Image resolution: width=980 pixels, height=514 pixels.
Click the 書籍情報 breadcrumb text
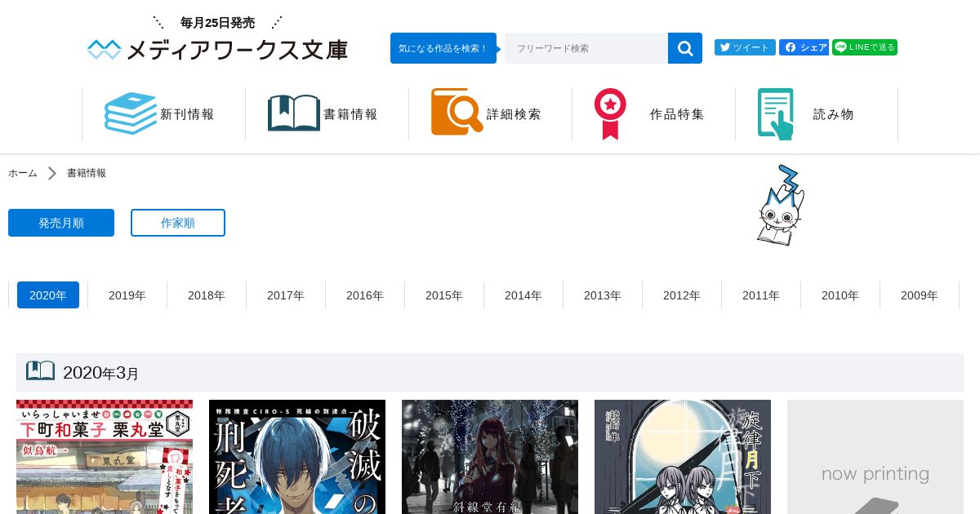[x=87, y=173]
